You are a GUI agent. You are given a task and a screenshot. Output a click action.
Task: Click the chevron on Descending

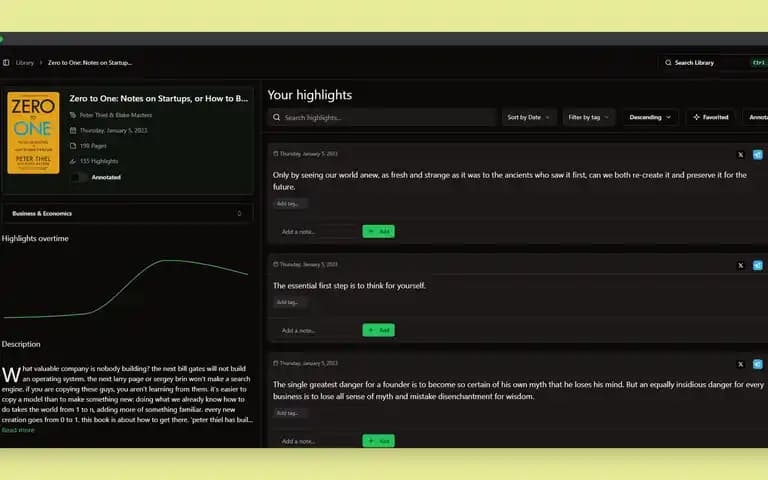click(669, 118)
